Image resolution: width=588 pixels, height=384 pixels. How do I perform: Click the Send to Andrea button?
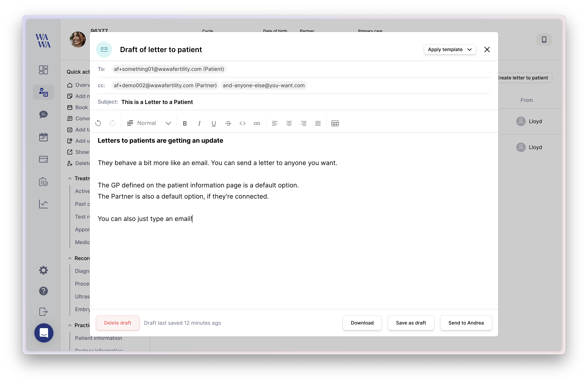(x=466, y=323)
